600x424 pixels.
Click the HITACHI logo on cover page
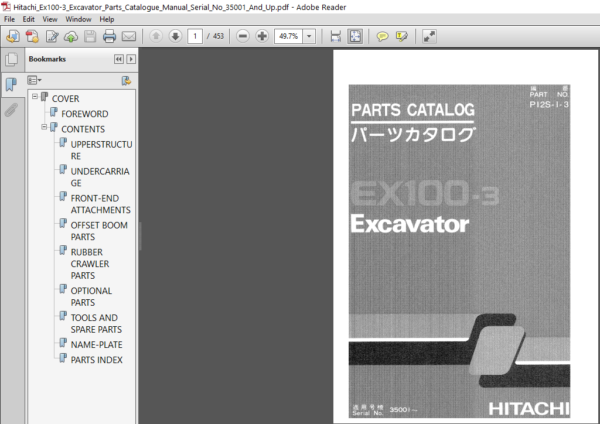529,409
